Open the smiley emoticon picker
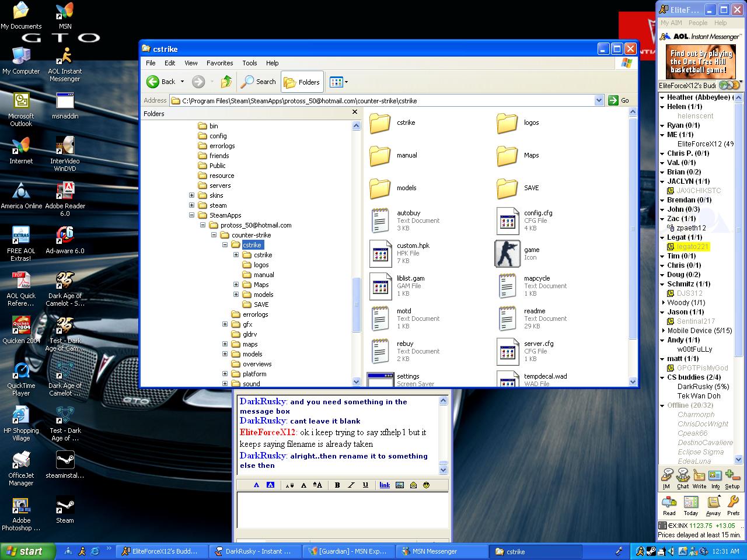The width and height of the screenshot is (747, 560). tap(427, 485)
